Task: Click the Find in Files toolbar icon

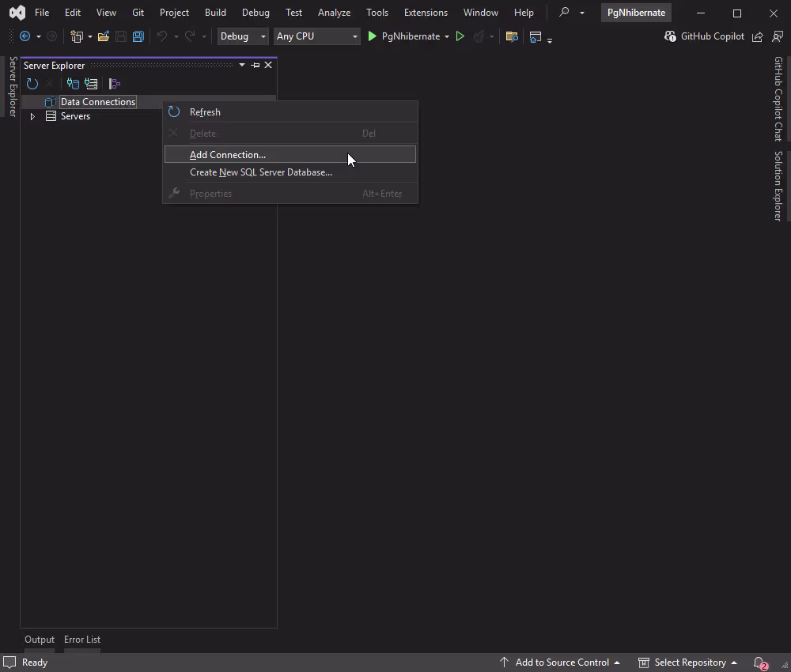Action: [512, 36]
